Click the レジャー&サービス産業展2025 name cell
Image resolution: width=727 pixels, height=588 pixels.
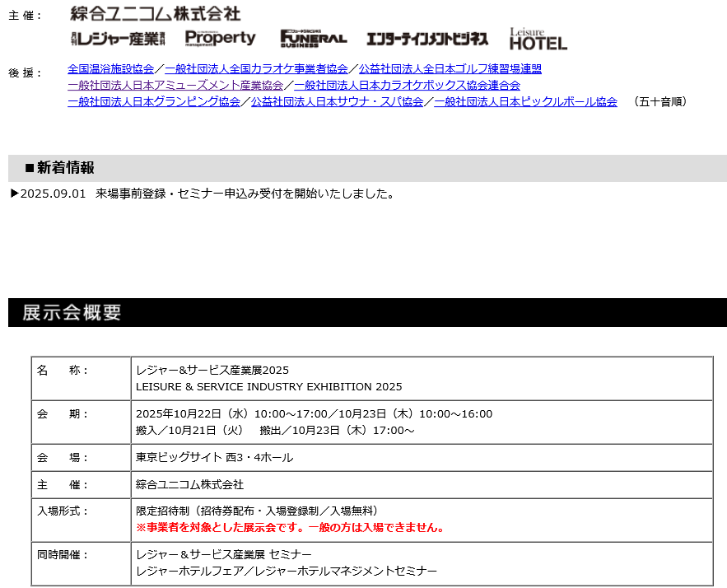(212, 370)
